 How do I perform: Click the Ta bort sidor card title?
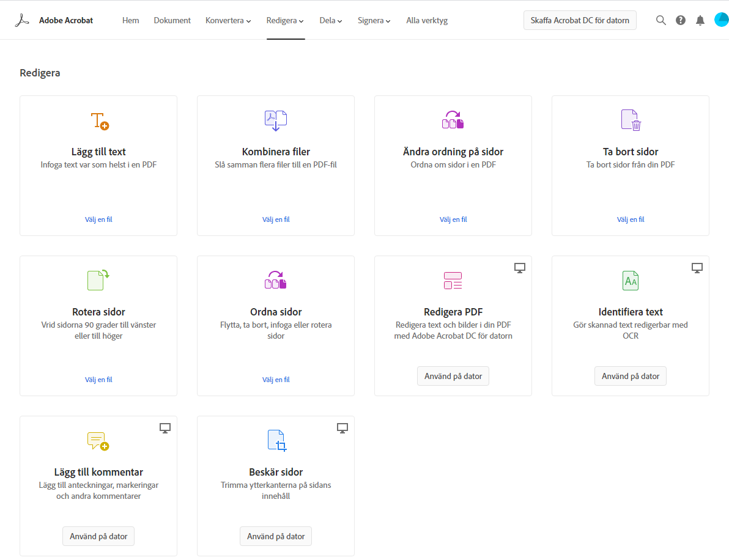631,152
